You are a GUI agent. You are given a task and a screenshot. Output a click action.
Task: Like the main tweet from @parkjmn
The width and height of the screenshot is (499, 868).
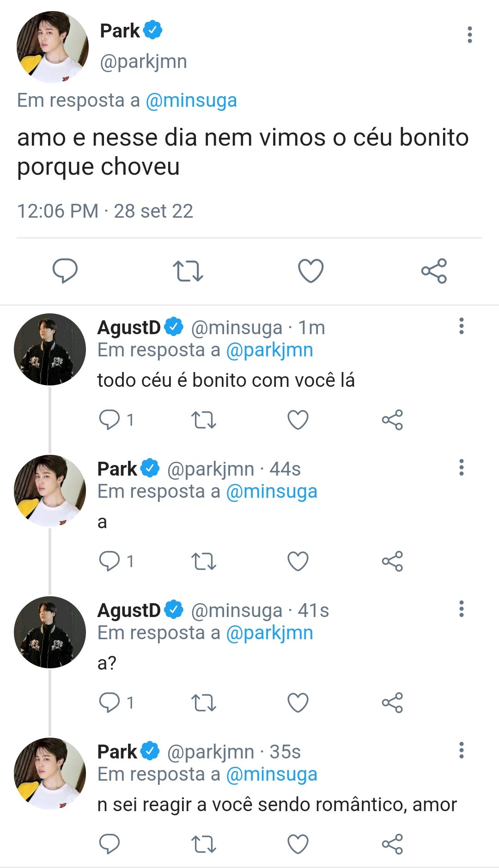click(x=311, y=270)
